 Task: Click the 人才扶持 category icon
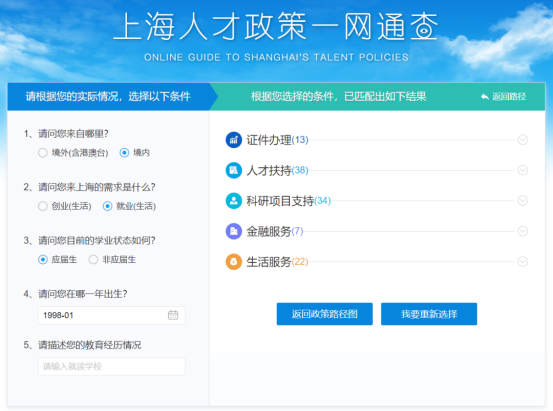(233, 170)
